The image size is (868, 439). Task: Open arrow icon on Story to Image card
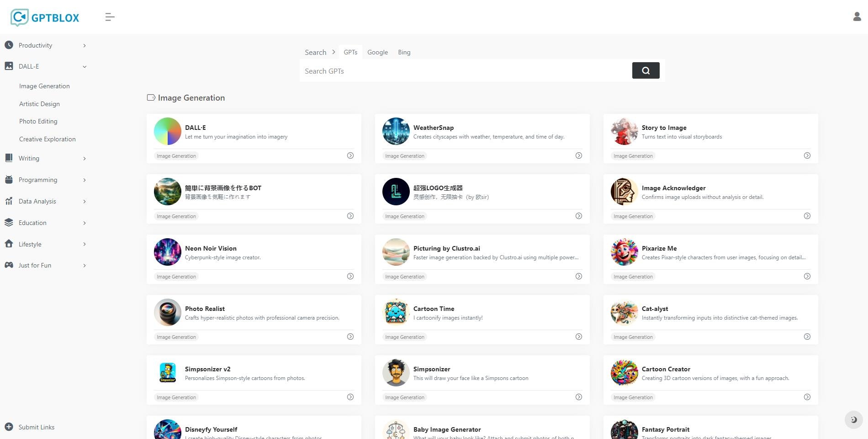pyautogui.click(x=807, y=155)
